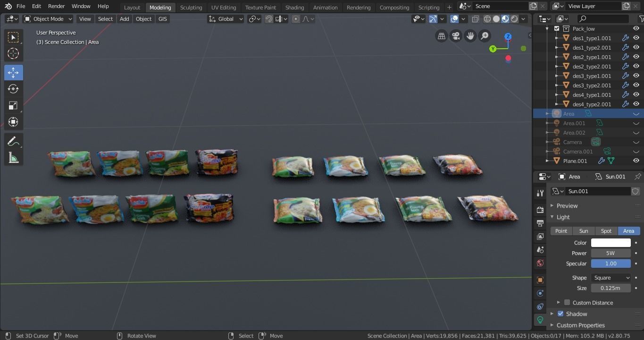Select the Scale tool
Image resolution: width=644 pixels, height=340 pixels.
(13, 105)
